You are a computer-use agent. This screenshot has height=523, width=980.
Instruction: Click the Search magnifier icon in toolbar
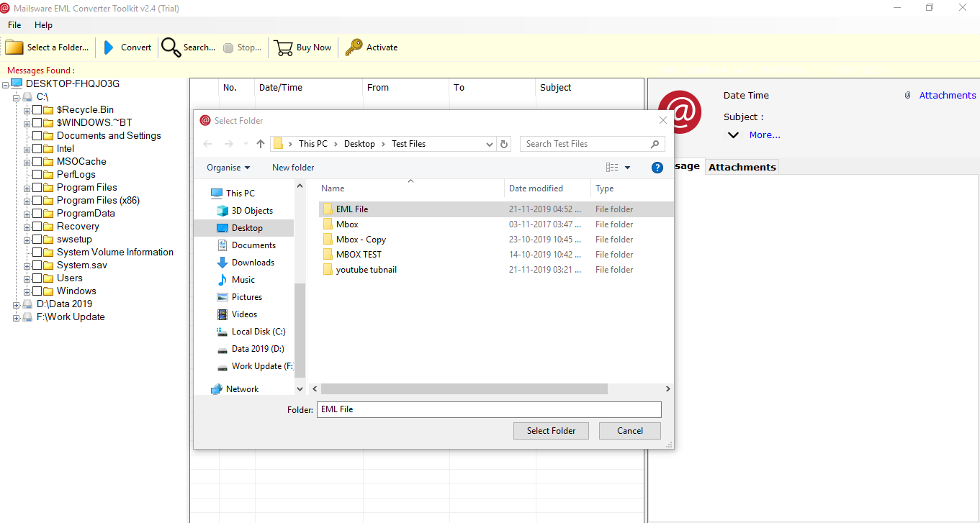point(171,47)
